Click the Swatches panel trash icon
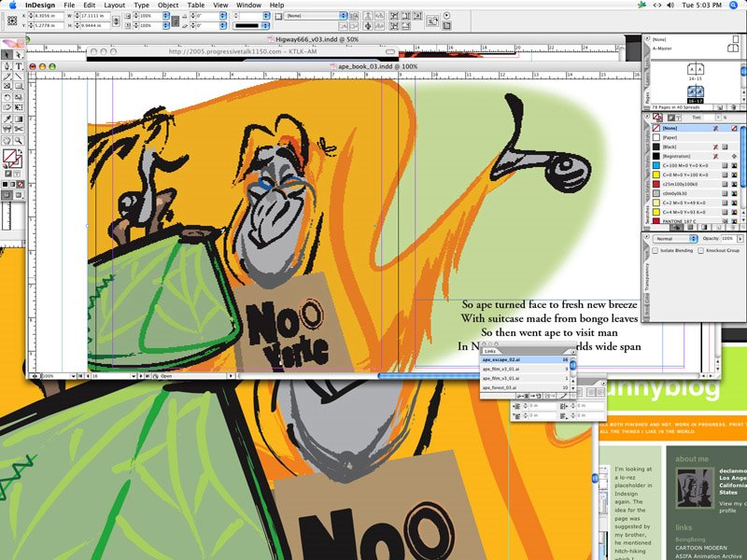The width and height of the screenshot is (747, 560). point(734,228)
